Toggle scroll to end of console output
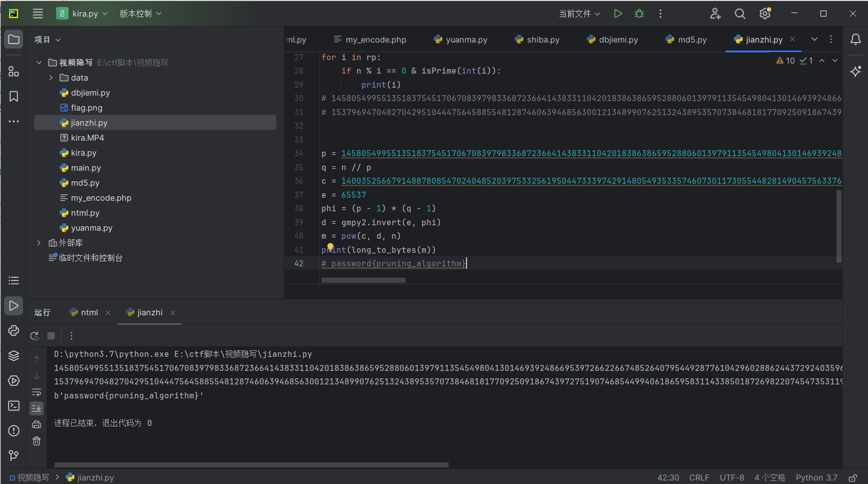 [37, 408]
